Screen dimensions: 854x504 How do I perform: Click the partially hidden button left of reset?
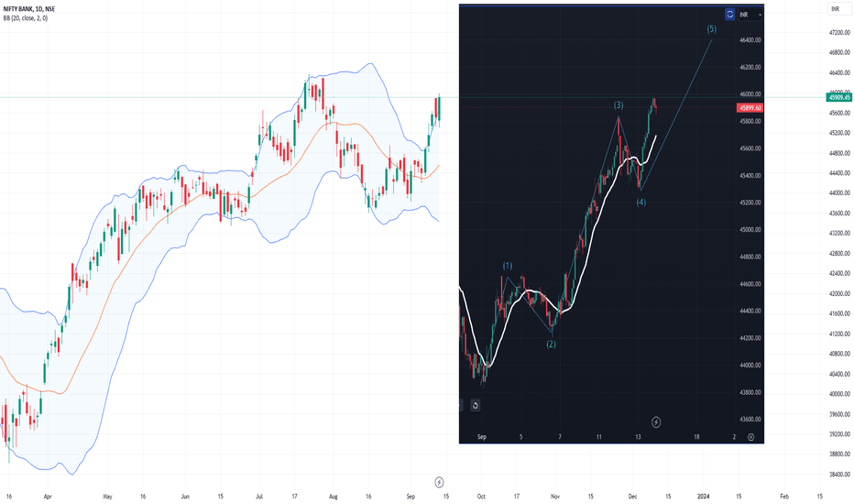click(x=461, y=405)
